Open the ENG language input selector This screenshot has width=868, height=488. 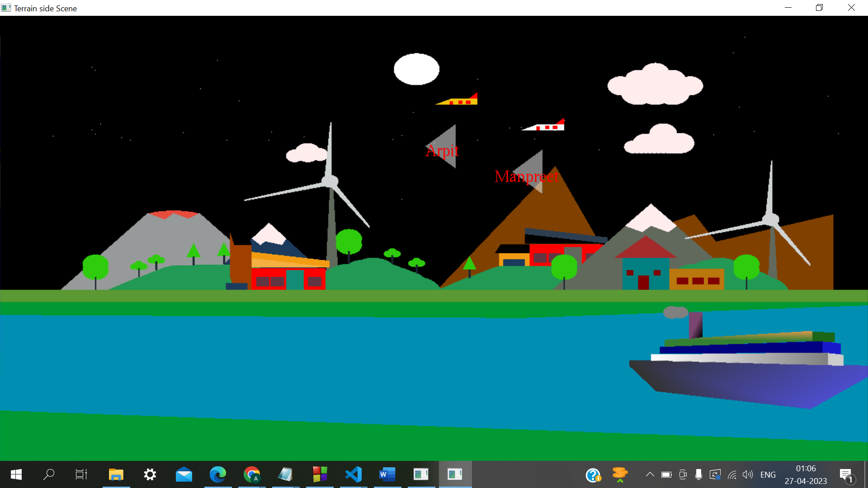pos(769,474)
